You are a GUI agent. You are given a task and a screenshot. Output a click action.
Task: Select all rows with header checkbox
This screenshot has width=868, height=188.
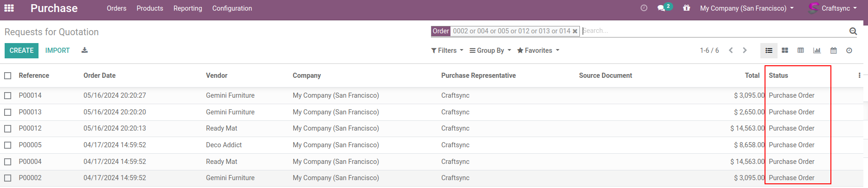click(x=8, y=75)
